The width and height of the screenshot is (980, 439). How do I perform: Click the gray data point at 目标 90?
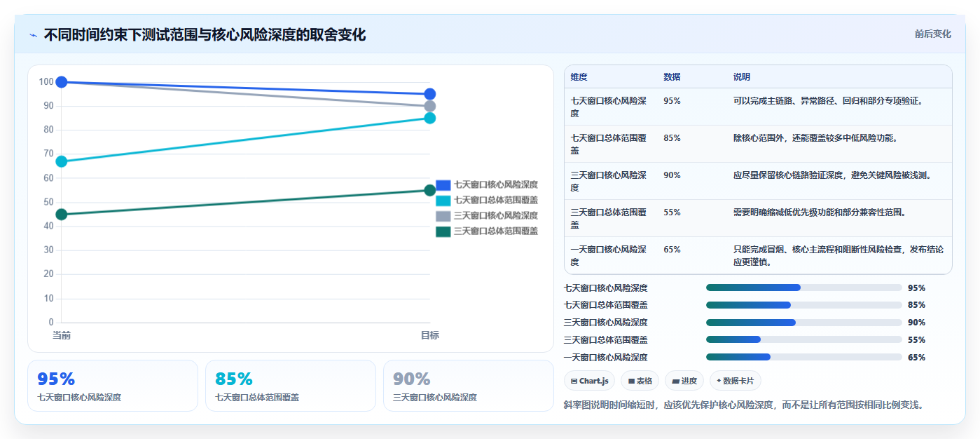point(430,106)
